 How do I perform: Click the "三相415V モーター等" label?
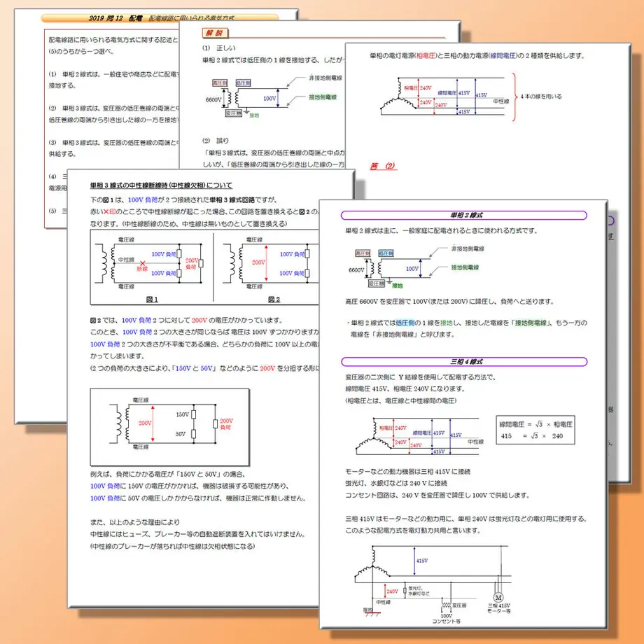click(499, 608)
